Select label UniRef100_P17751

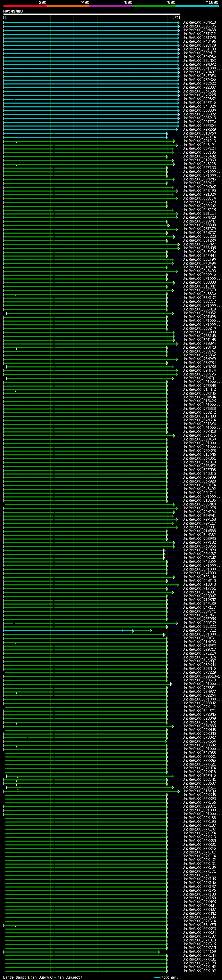[199, 588]
